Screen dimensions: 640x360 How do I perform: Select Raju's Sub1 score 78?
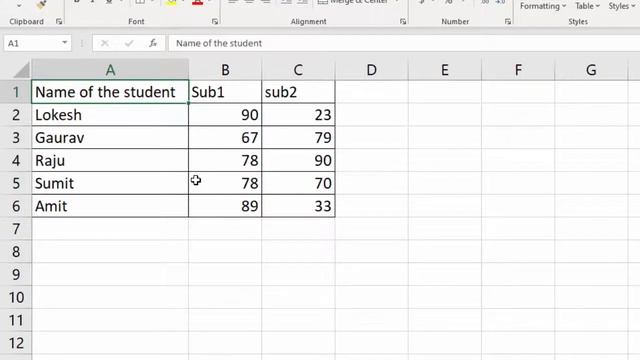[225, 160]
